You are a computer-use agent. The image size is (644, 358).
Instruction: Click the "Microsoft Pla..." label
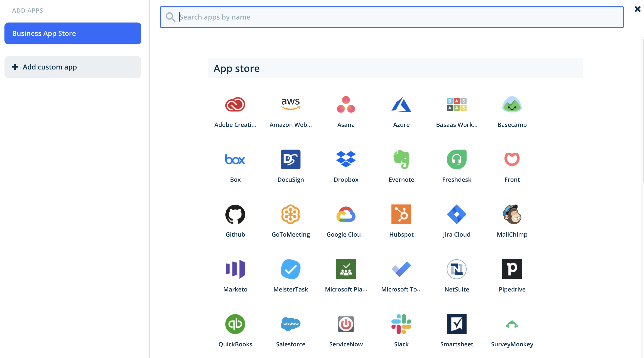coord(346,289)
